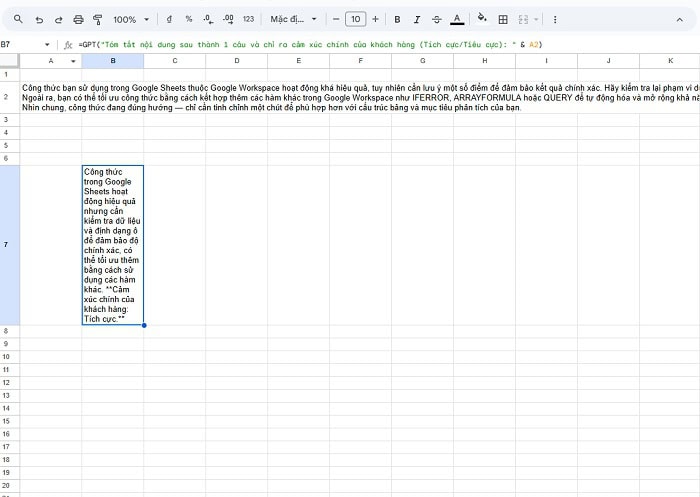Apply percent format to cell
This screenshot has height=497, width=700.
click(188, 19)
